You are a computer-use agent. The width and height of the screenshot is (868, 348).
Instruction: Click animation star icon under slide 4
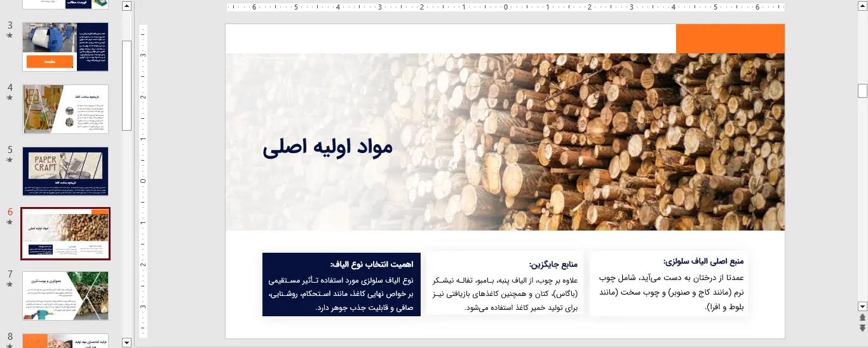(x=10, y=98)
